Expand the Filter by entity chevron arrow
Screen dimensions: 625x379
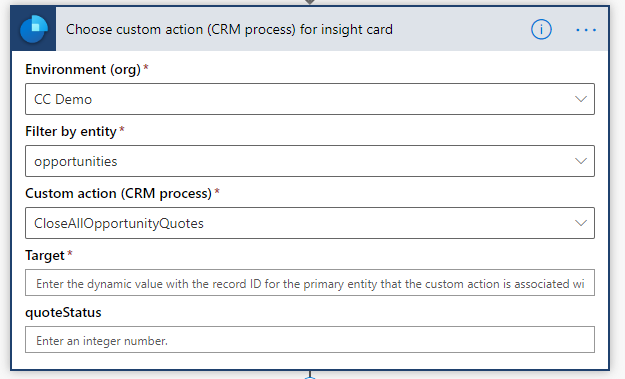581,161
